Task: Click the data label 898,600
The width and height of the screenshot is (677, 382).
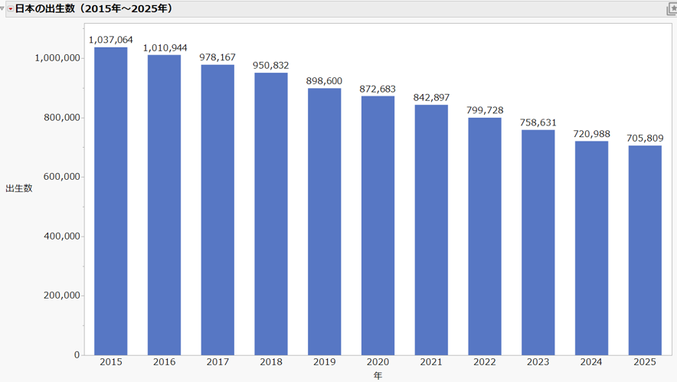Action: coord(324,81)
